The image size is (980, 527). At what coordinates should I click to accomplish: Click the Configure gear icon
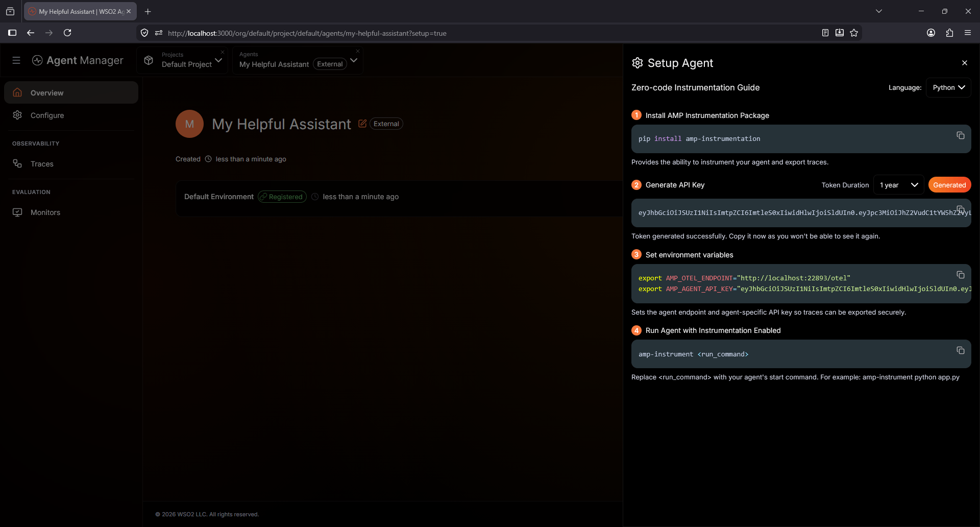coord(17,115)
